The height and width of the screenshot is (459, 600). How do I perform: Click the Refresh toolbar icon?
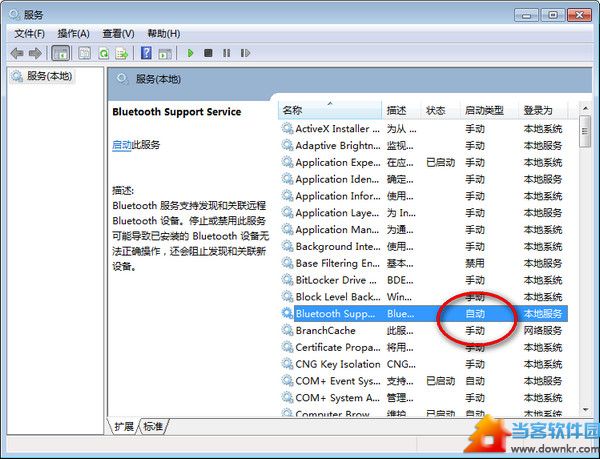pos(103,53)
